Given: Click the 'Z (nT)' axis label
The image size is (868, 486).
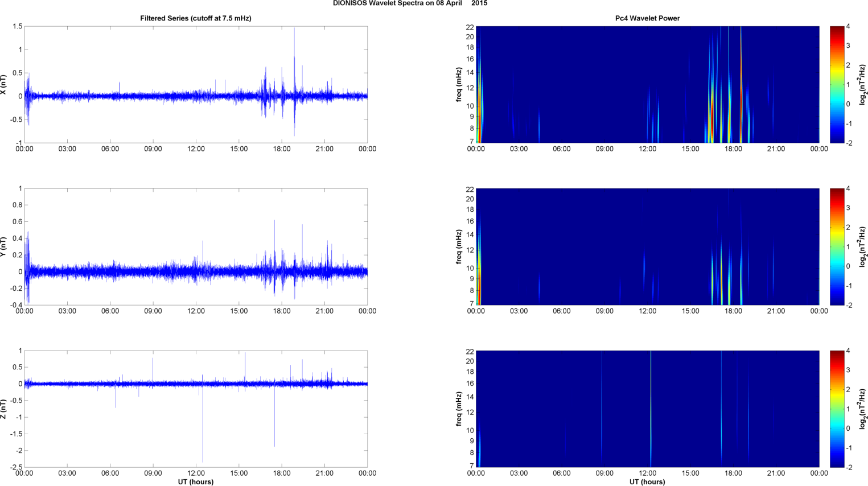Looking at the screenshot, I should [3, 409].
